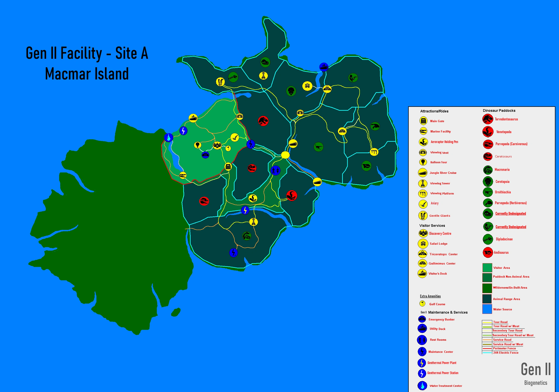This screenshot has width=559, height=392.
Task: Click the Balloon Tour icon on the map
Action: [x=197, y=145]
